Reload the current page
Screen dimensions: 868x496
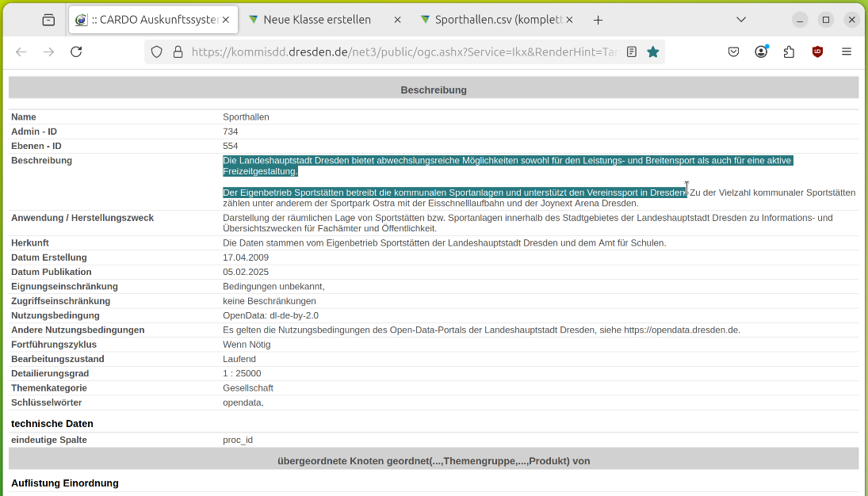[76, 52]
